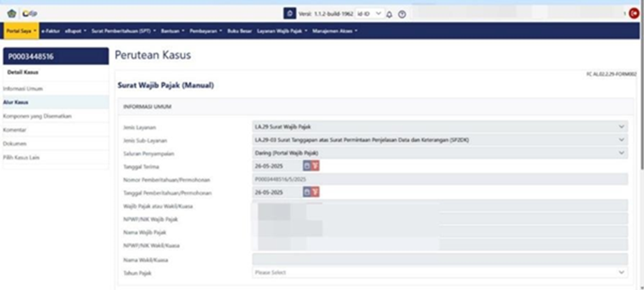Open the Surat Pemberitahuan (SPT) menu

[x=123, y=31]
